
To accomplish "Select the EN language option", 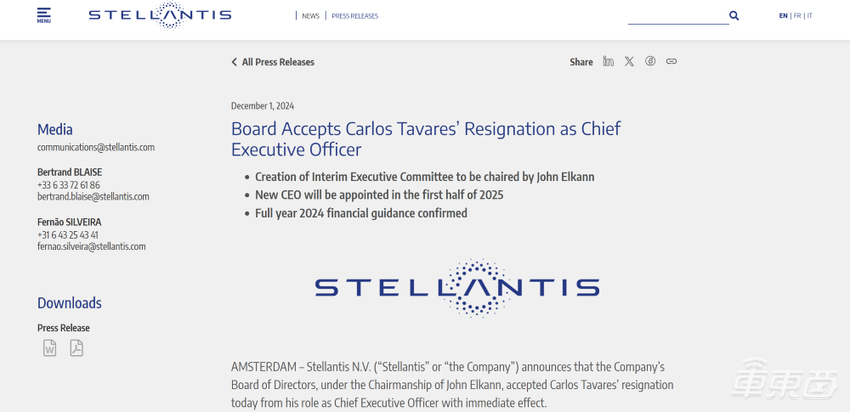I will (783, 16).
